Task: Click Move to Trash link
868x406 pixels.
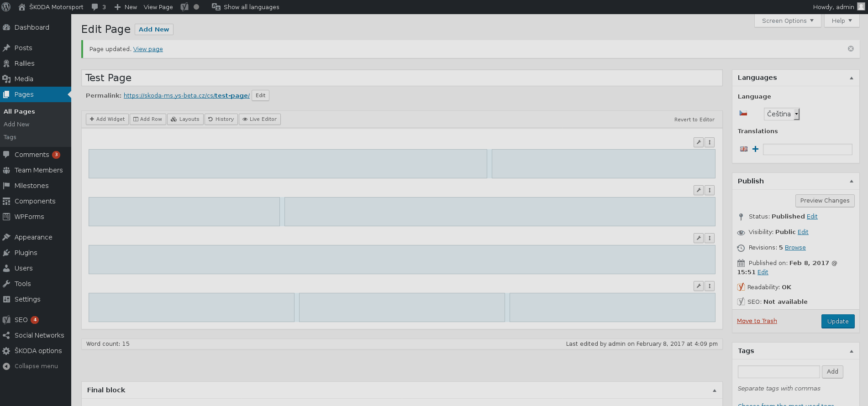Action: 757,321
